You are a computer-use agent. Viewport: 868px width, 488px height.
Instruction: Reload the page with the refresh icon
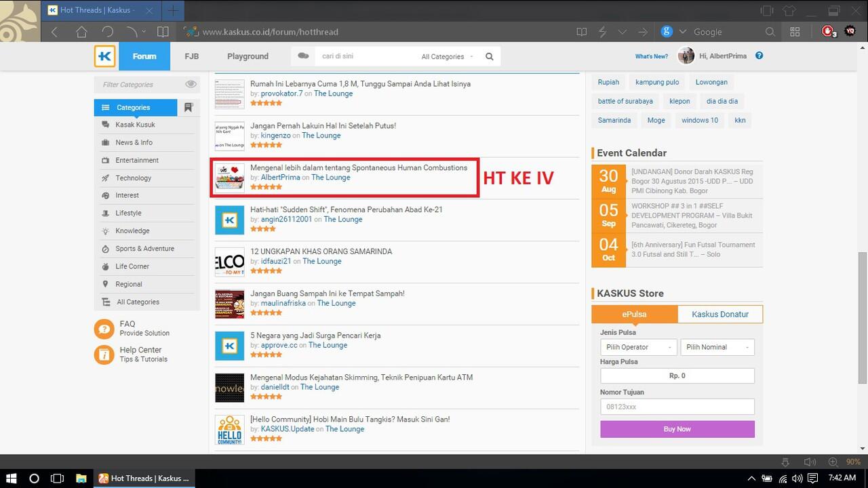point(107,32)
